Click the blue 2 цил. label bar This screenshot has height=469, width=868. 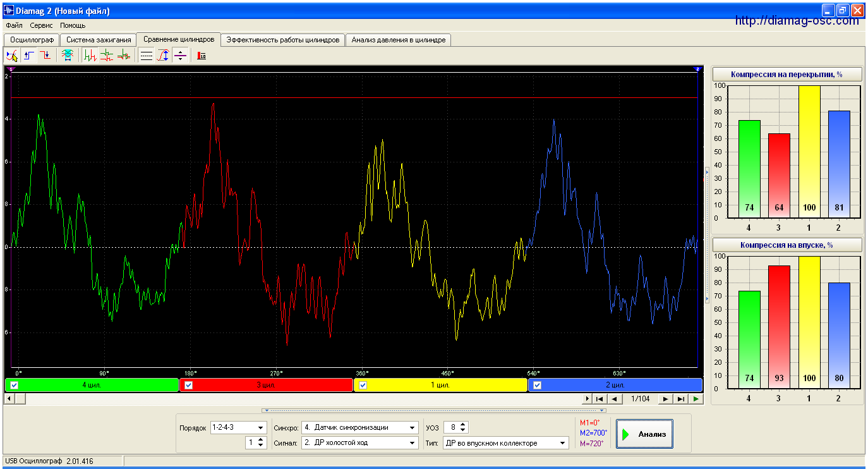(x=615, y=385)
